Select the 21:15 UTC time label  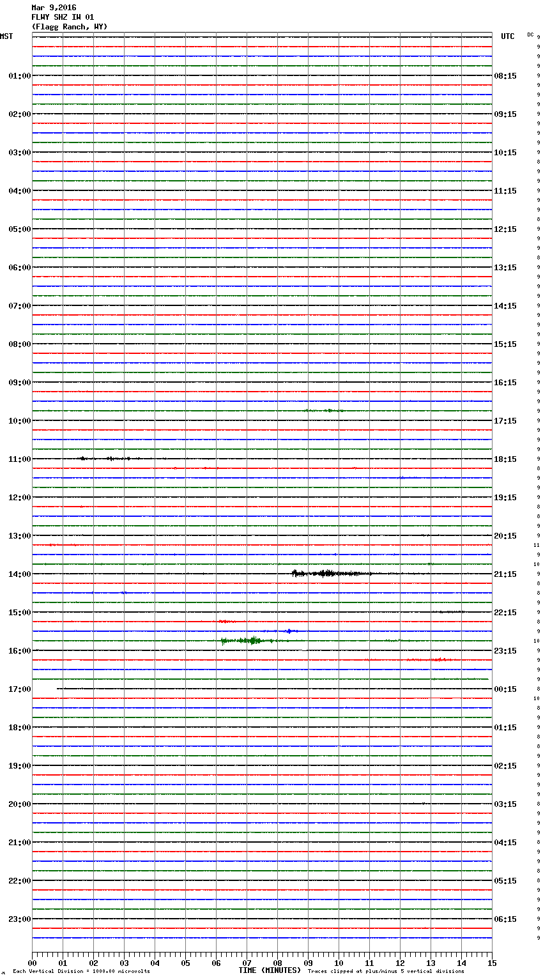coord(505,574)
